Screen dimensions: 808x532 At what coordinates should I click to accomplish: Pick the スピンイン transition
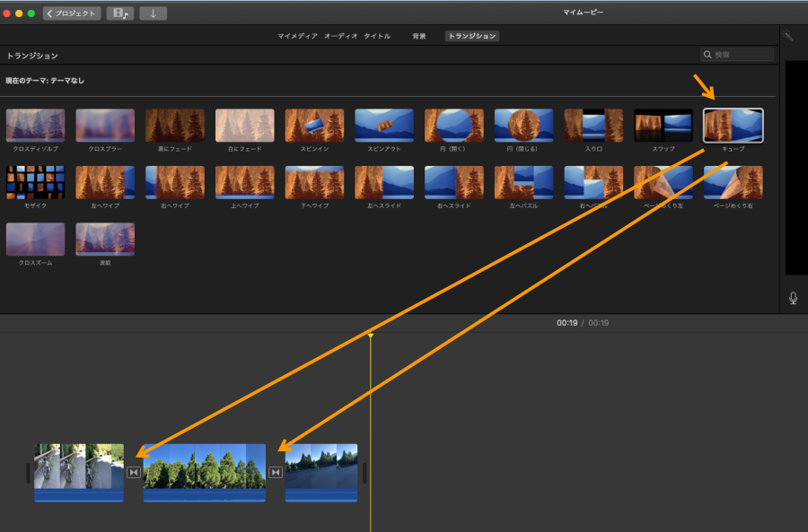pyautogui.click(x=314, y=126)
